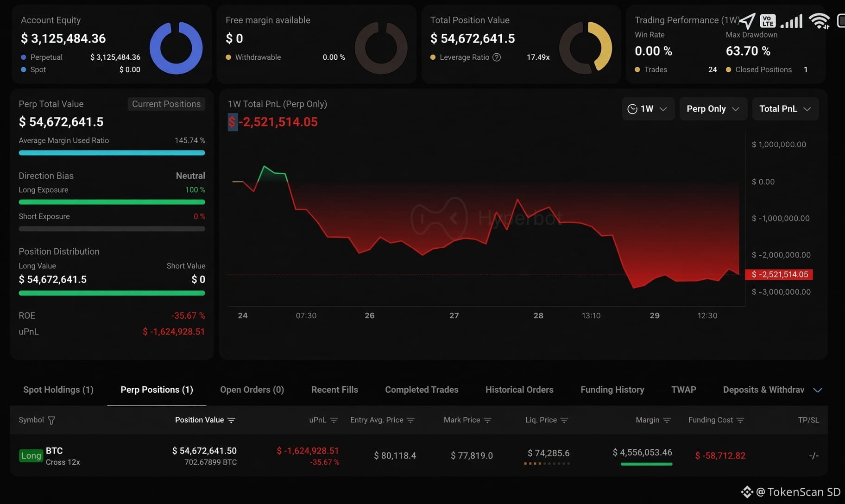845x504 pixels.
Task: Click the Cross 12x label under BTC
Action: tap(63, 462)
